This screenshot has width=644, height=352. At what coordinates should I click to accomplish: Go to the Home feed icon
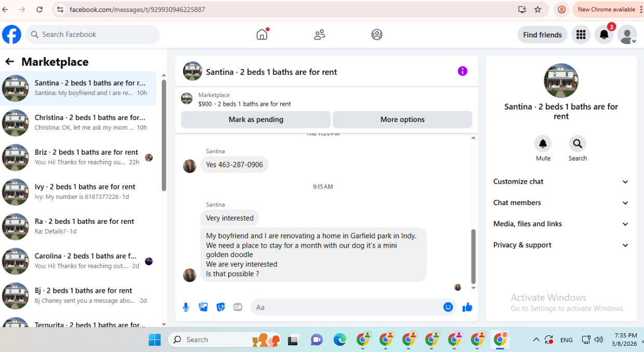(x=262, y=34)
